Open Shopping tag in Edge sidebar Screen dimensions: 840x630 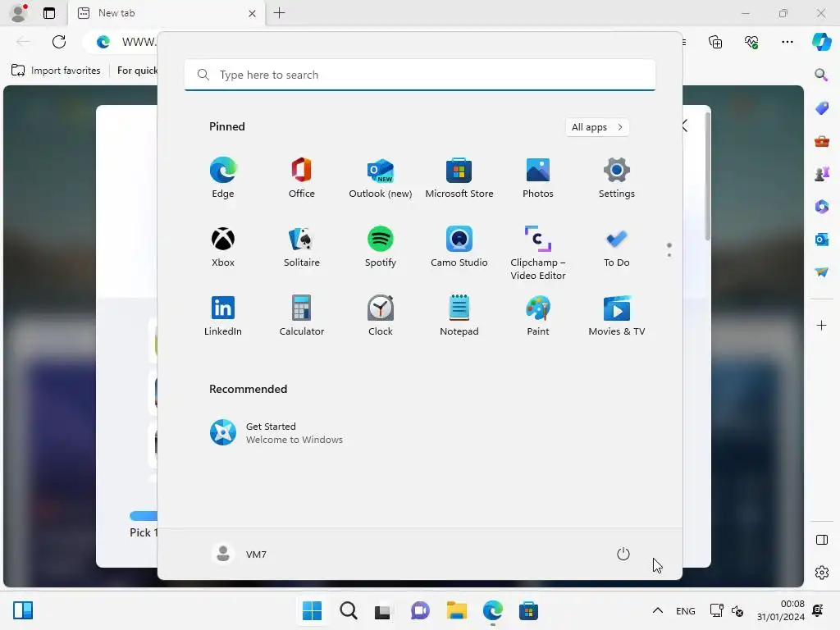[x=821, y=107]
